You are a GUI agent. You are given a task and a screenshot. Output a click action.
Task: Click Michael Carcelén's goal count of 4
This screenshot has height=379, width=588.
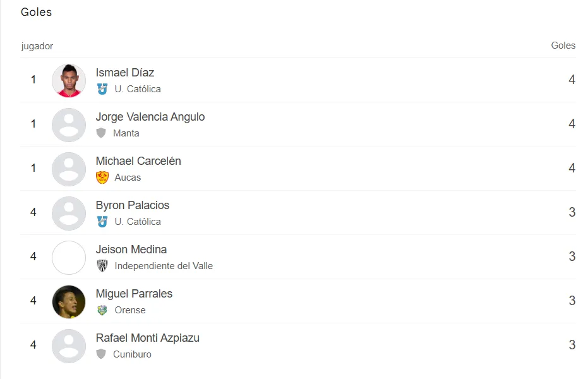572,168
